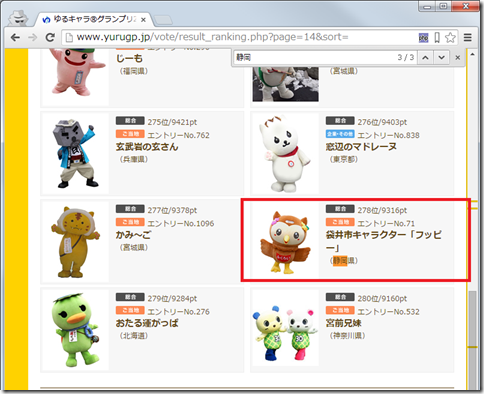Click the browser back arrow

coord(15,37)
